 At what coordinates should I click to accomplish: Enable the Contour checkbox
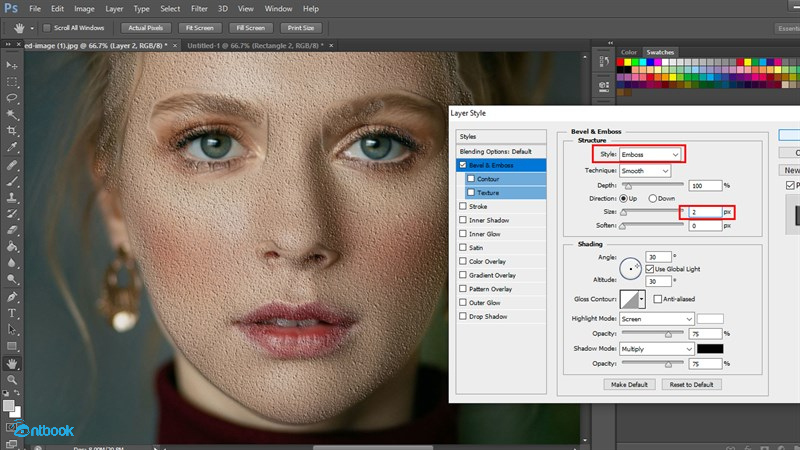[x=471, y=178]
